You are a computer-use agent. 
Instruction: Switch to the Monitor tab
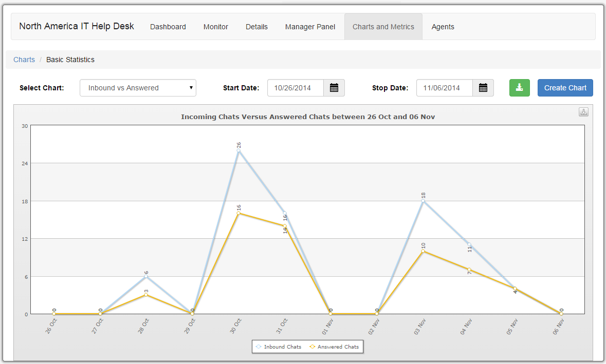pyautogui.click(x=216, y=27)
